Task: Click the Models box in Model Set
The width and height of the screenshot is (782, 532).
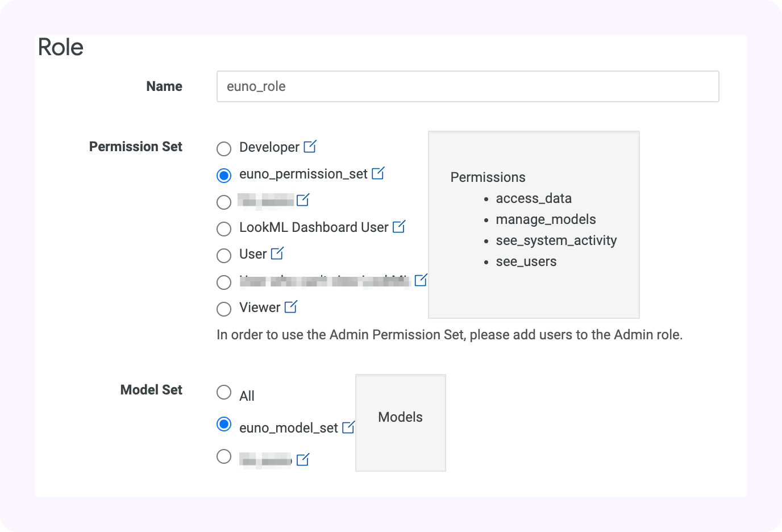Action: point(400,422)
